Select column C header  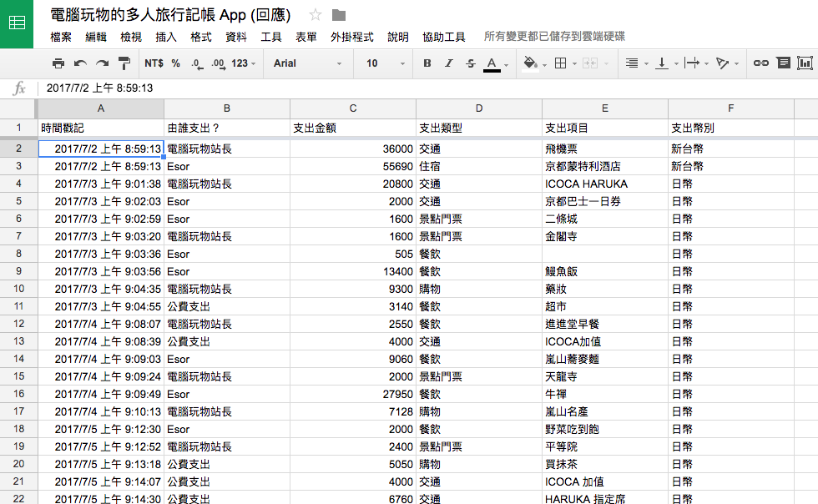click(353, 108)
